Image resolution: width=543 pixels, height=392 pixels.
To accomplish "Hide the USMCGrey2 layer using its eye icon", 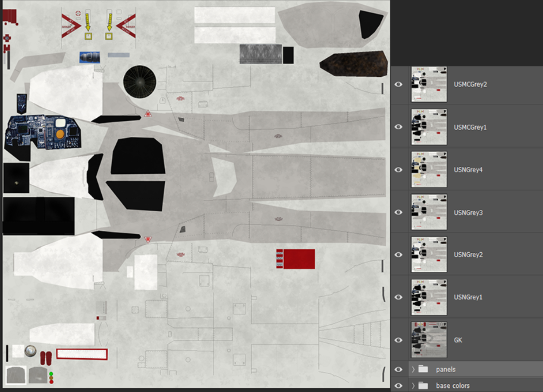I will (399, 85).
